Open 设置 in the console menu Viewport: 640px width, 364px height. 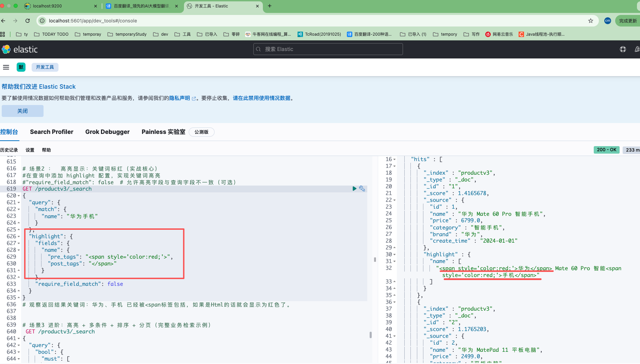[x=30, y=150]
